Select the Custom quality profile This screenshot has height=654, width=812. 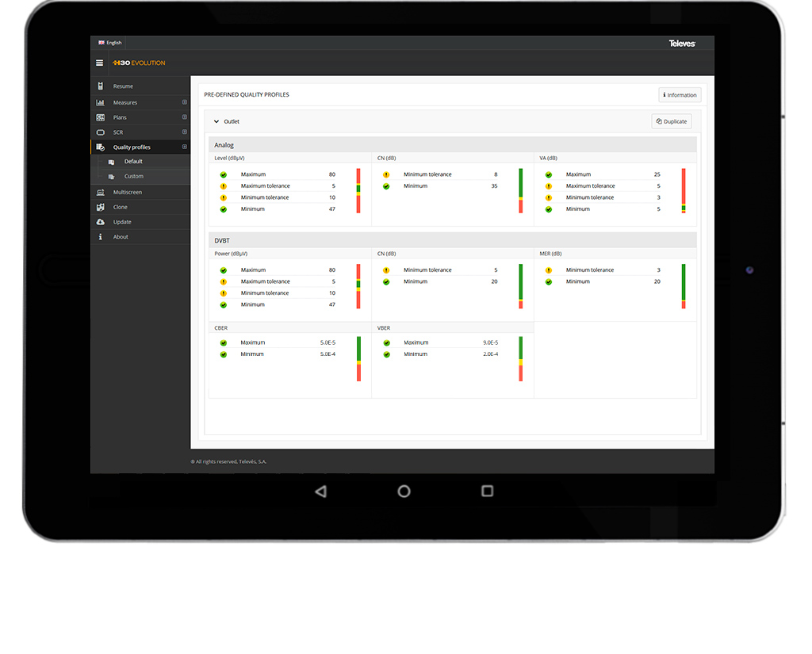tap(133, 177)
